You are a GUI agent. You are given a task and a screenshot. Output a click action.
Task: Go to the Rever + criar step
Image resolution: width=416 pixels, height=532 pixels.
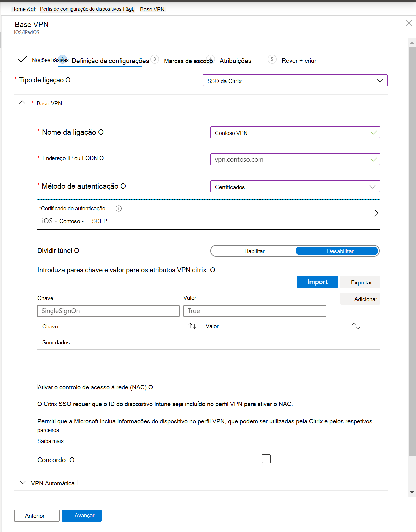[x=299, y=61]
